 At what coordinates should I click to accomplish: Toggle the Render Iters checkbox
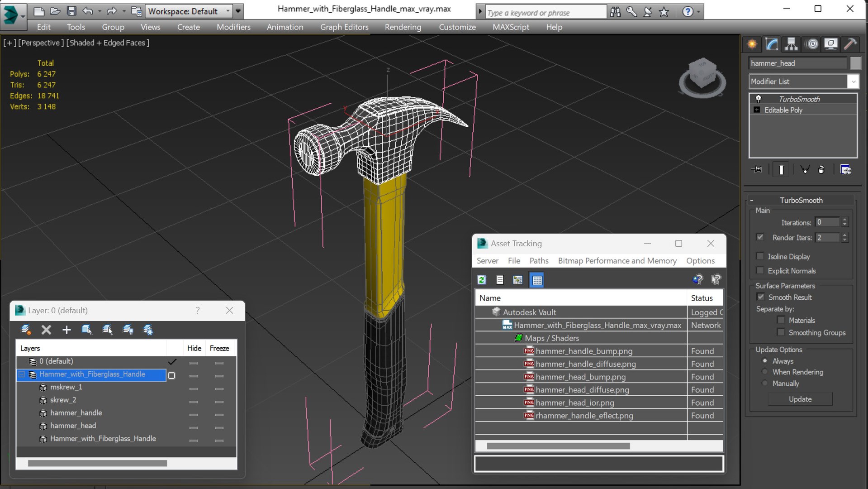pos(760,237)
